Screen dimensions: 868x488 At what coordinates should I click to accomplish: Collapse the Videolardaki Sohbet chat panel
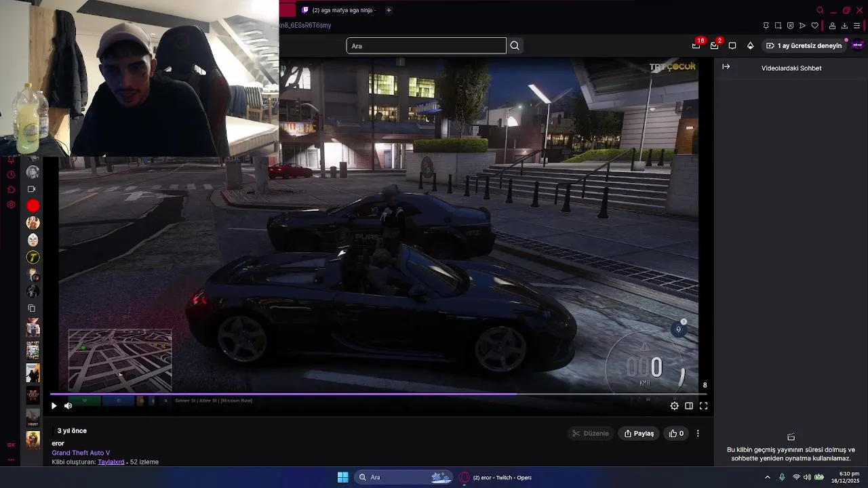click(726, 67)
